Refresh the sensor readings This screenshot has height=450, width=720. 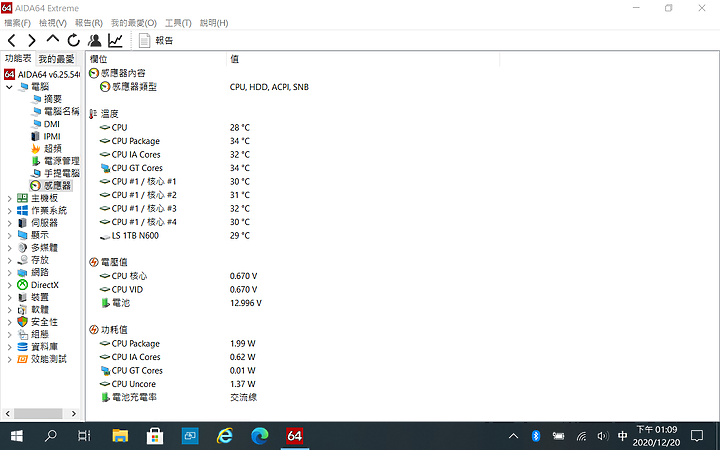tap(73, 40)
